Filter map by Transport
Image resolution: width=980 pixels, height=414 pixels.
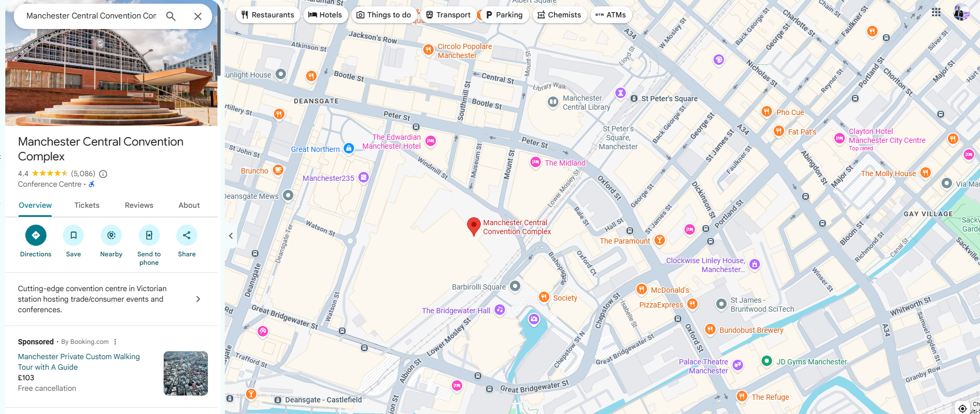click(448, 15)
